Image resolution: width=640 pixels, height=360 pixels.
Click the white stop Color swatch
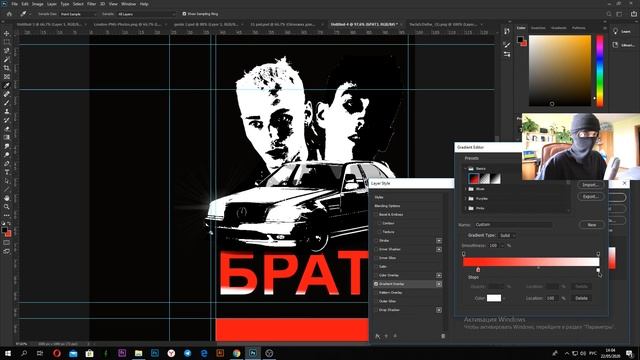(494, 298)
